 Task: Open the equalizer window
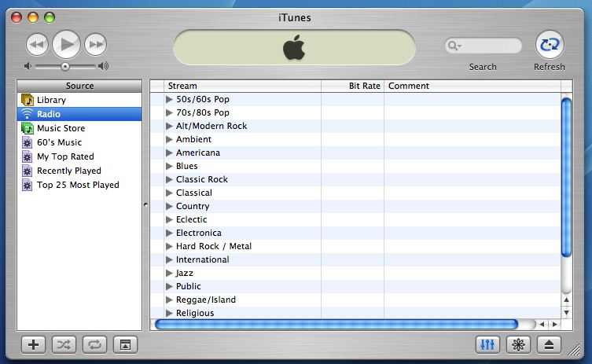(487, 345)
